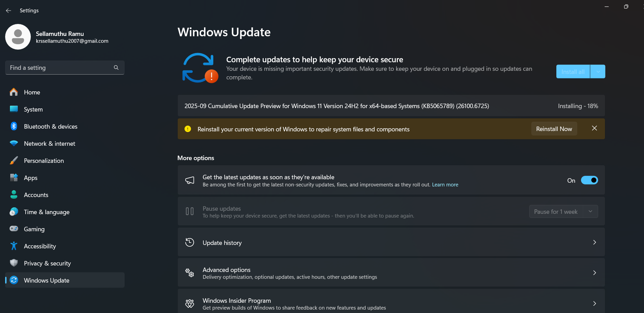The image size is (644, 313).
Task: Open the Learn more link
Action: 445,184
